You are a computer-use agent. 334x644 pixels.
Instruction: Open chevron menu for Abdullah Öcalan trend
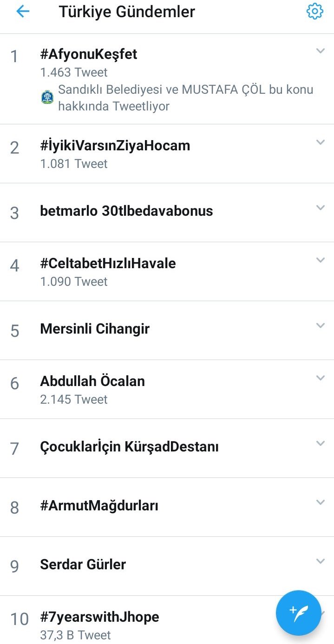coord(321,378)
